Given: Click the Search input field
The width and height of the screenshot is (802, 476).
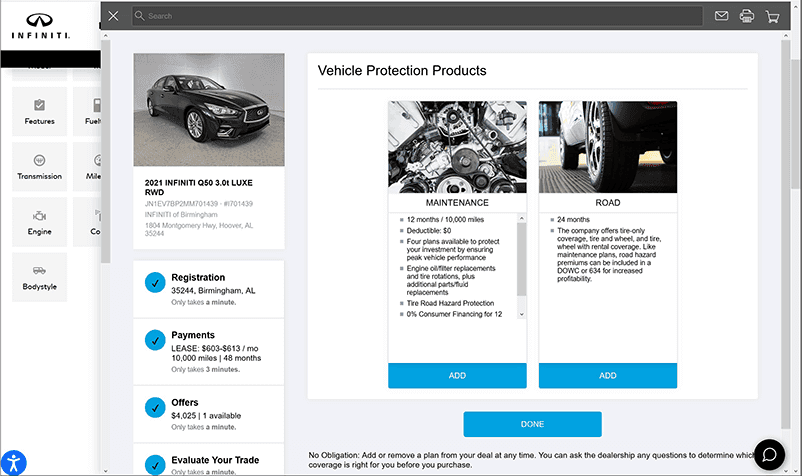Looking at the screenshot, I should click(x=417, y=16).
